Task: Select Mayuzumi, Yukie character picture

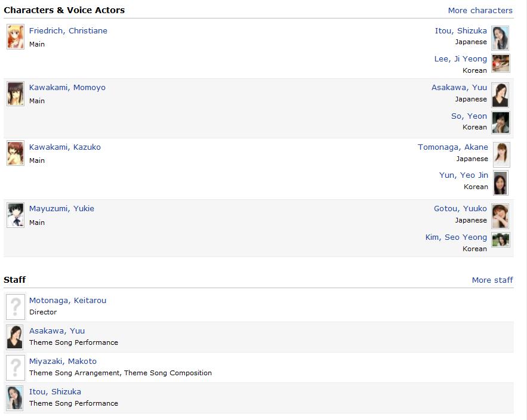Action: coord(16,215)
